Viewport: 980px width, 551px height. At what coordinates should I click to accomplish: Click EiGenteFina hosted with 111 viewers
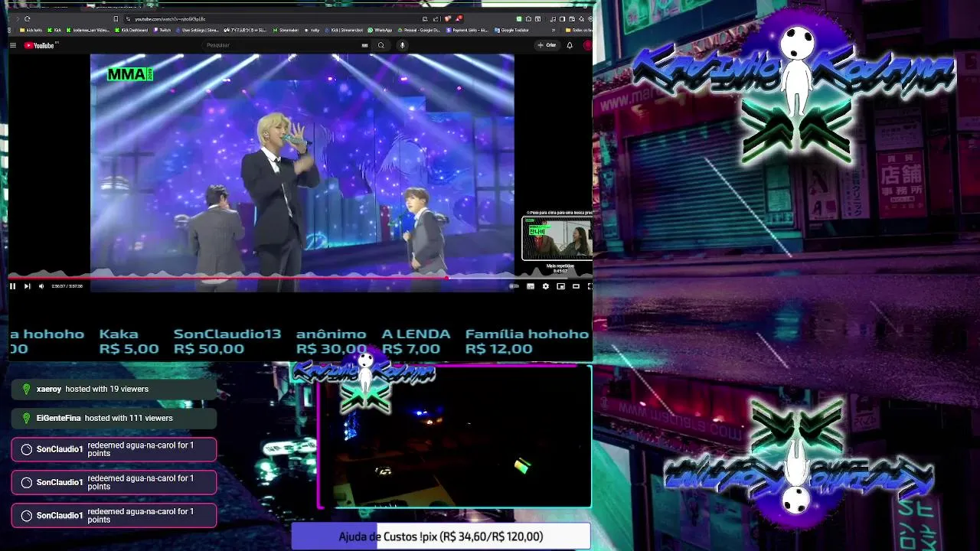point(114,418)
